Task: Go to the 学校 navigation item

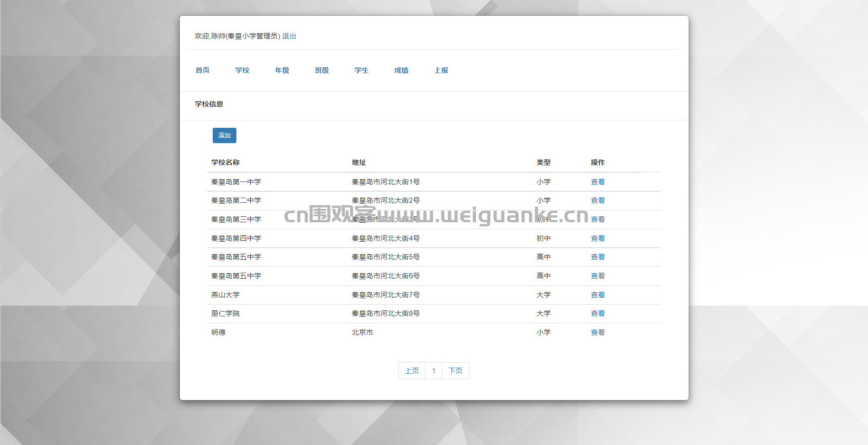Action: pyautogui.click(x=242, y=70)
